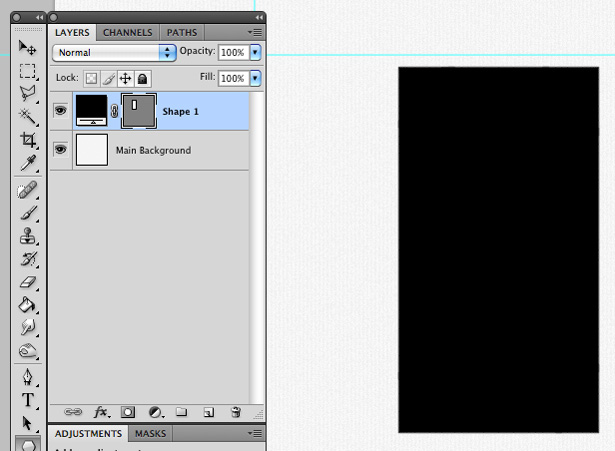The width and height of the screenshot is (615, 451).
Task: Toggle the lock all padlock
Action: [142, 79]
